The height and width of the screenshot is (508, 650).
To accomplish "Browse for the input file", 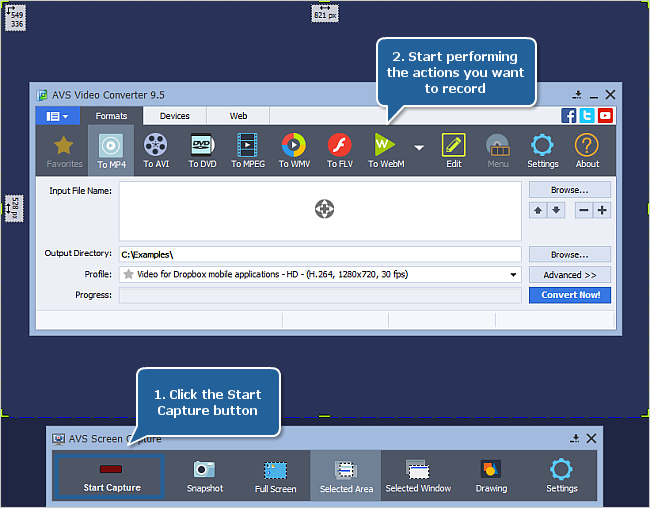I will pyautogui.click(x=570, y=190).
